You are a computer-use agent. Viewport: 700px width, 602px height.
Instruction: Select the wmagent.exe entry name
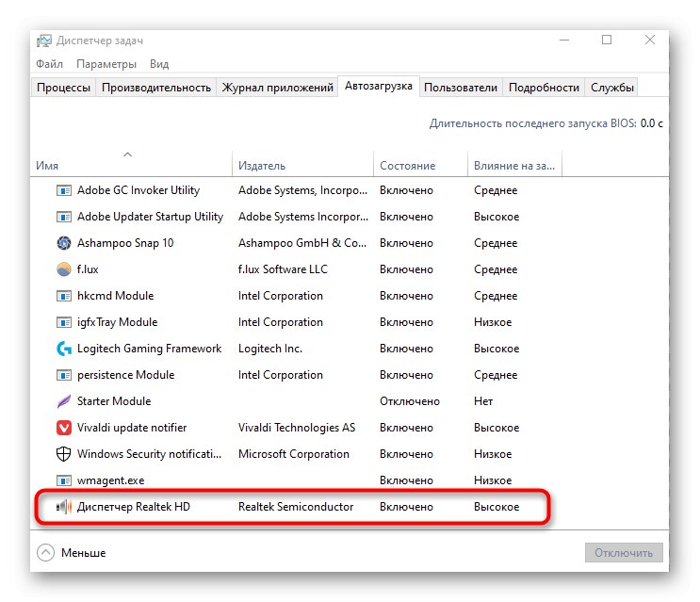111,480
